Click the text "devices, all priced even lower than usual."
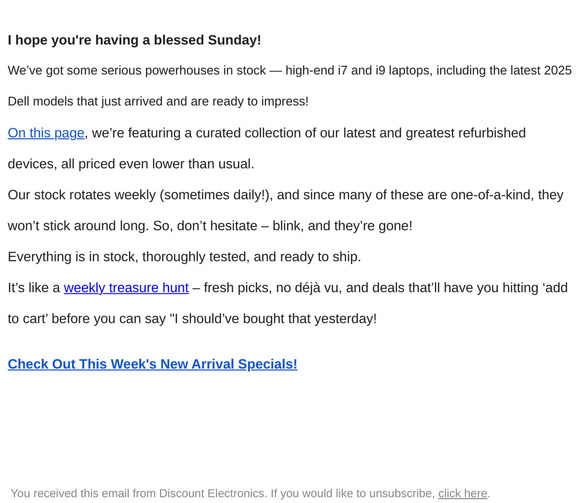 [x=131, y=164]
